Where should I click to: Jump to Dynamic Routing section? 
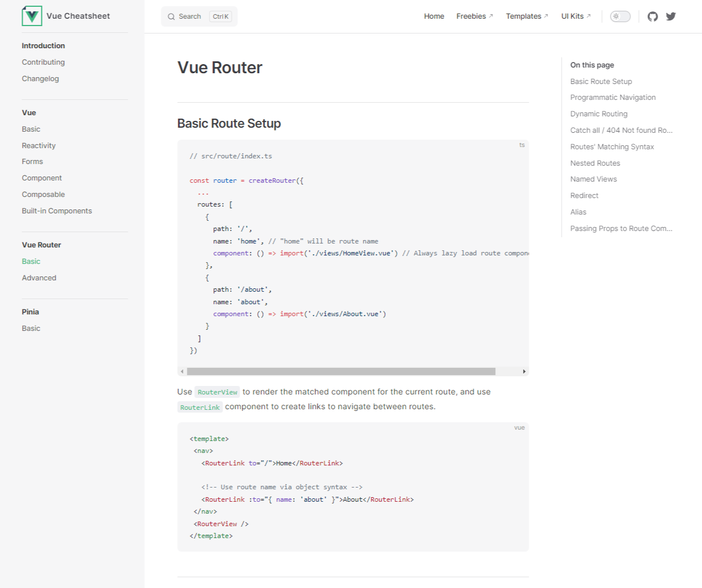[x=599, y=114]
